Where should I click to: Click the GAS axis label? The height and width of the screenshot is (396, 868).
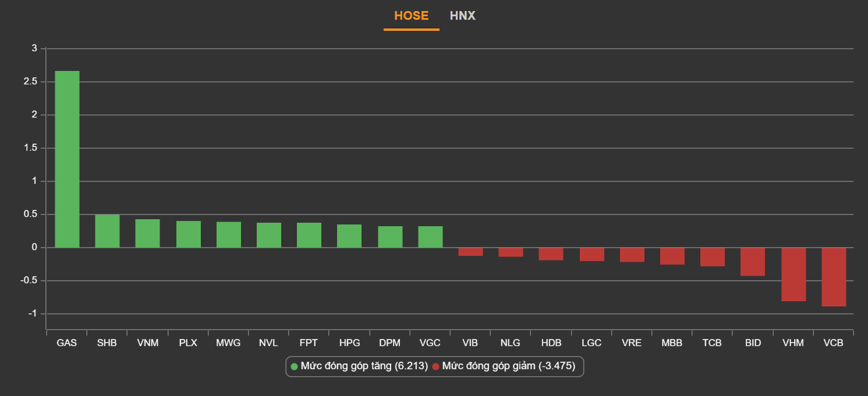[x=67, y=343]
